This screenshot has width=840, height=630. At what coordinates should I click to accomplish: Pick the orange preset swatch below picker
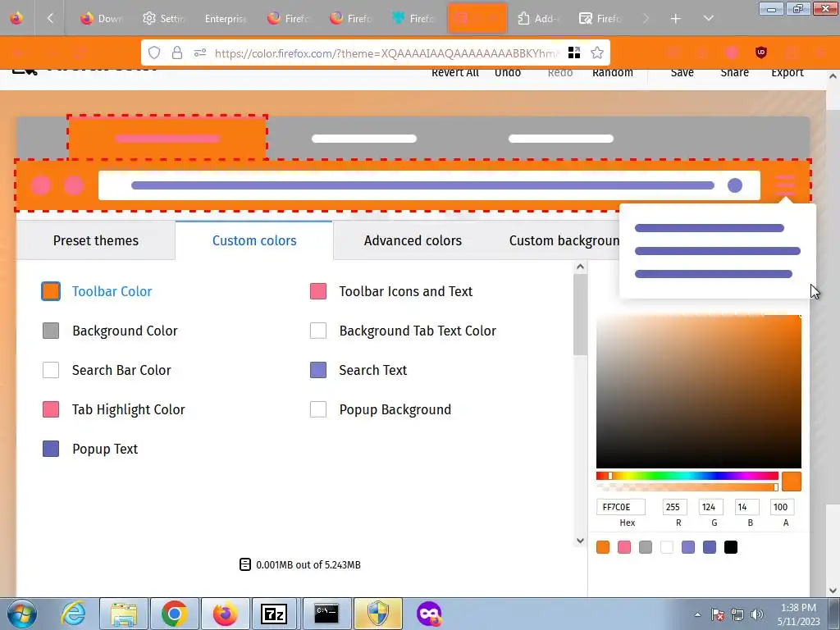(603, 547)
